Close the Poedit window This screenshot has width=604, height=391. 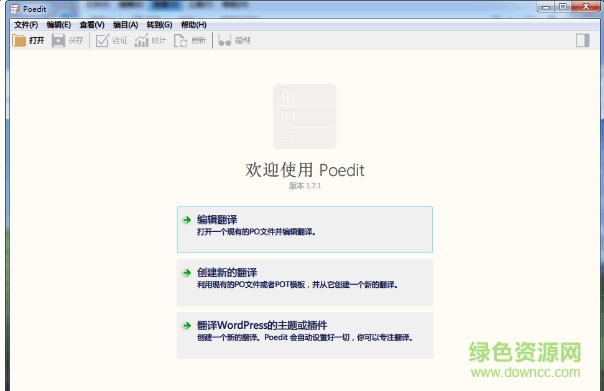click(586, 7)
